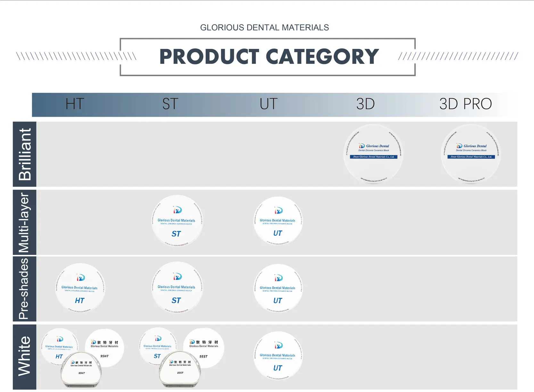The height and width of the screenshot is (392, 534).
Task: Select the Pre-shades HT disc
Action: tap(80, 288)
